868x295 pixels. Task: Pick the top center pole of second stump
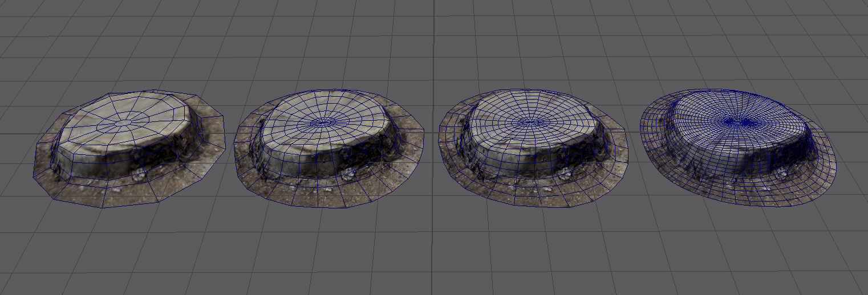pos(324,121)
